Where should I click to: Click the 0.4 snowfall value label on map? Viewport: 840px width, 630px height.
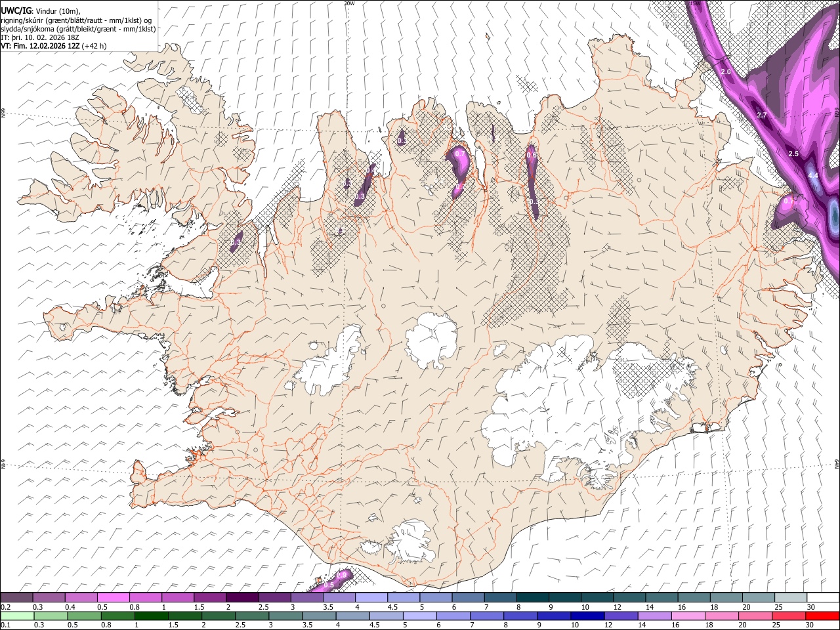click(371, 169)
